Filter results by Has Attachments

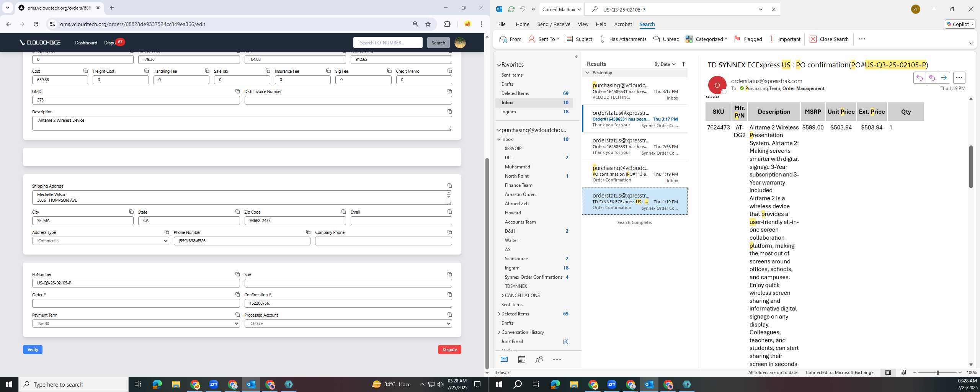623,39
